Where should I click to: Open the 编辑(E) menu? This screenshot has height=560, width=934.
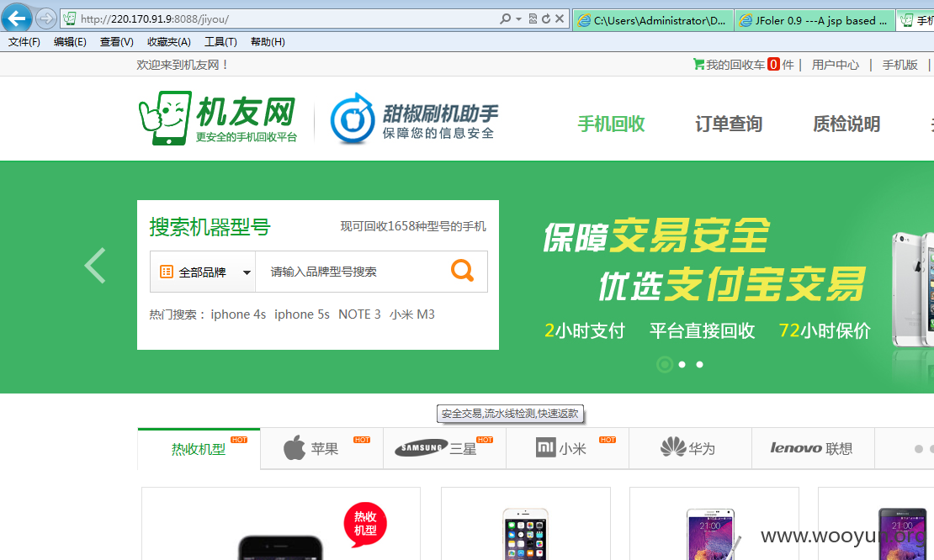70,42
